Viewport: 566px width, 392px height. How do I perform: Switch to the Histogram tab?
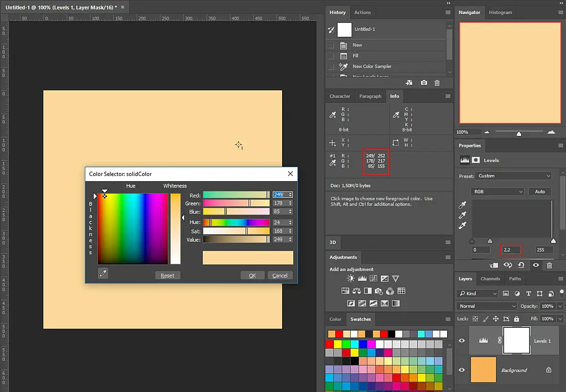pos(500,12)
